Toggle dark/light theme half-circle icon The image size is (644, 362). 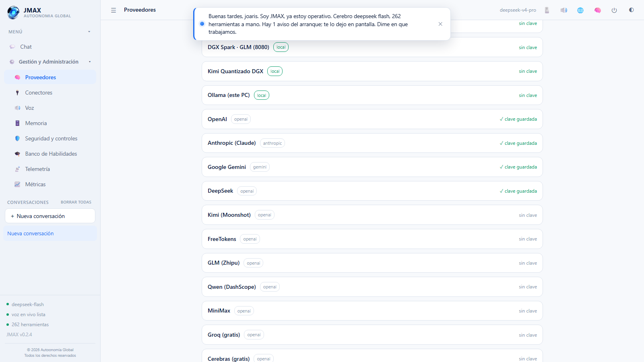pyautogui.click(x=631, y=10)
